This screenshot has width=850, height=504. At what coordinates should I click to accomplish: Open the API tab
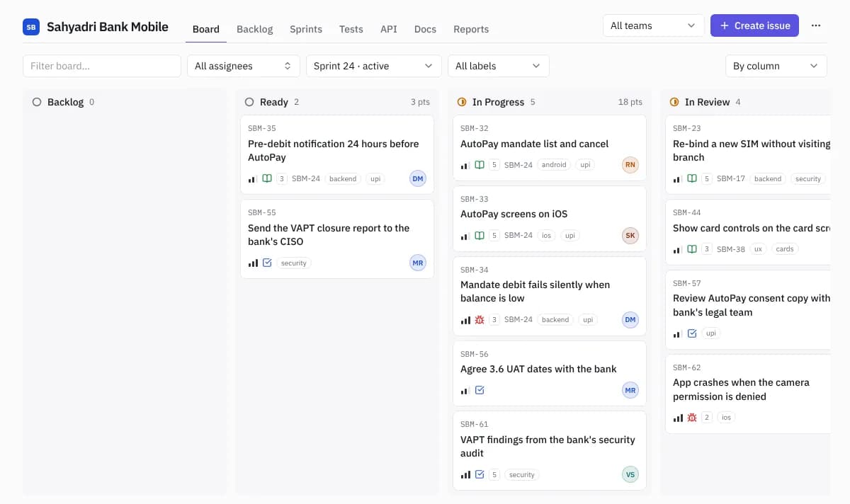pos(389,29)
